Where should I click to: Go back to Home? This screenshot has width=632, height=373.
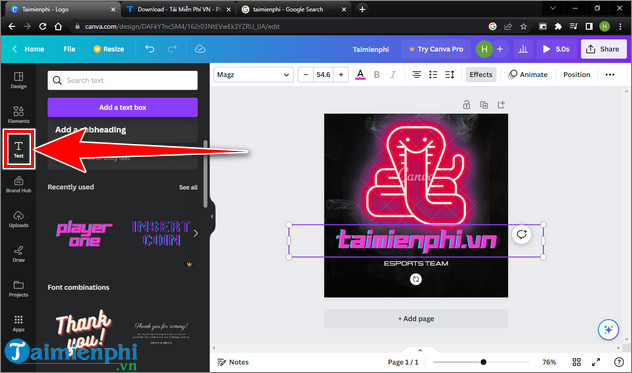pos(28,49)
